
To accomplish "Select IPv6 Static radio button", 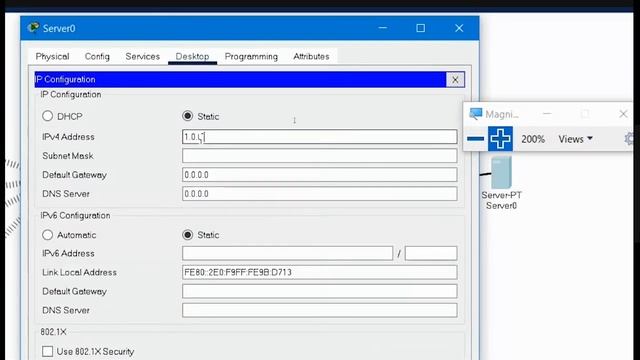I will [x=187, y=235].
